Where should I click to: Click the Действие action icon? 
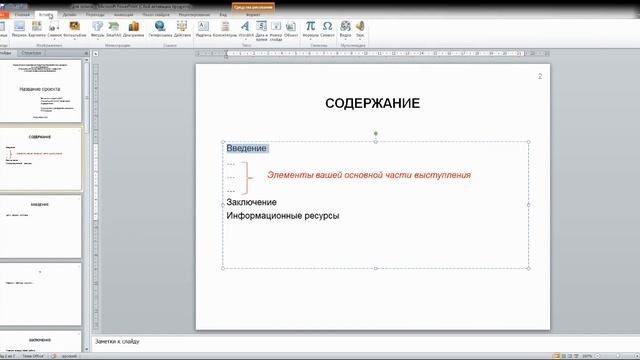click(x=182, y=29)
